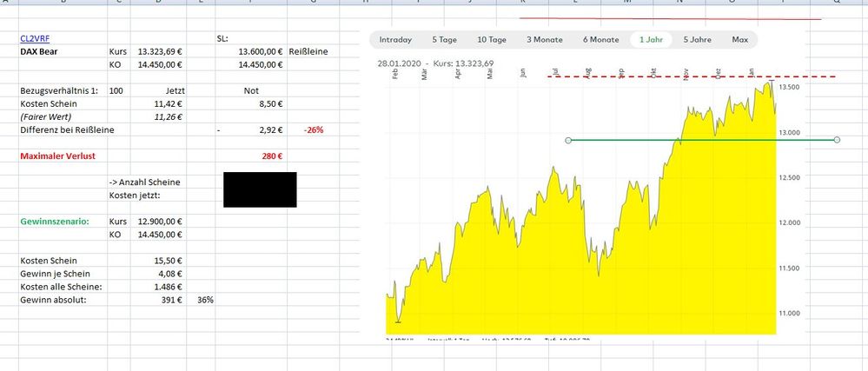Image resolution: width=868 pixels, height=371 pixels.
Task: Select the active 1 Jahr tab
Action: pyautogui.click(x=653, y=39)
